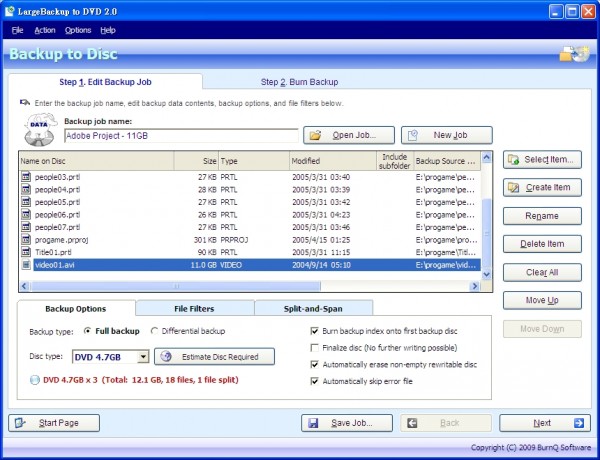Switch to the File Filters tab
600x460 pixels.
pyautogui.click(x=195, y=308)
